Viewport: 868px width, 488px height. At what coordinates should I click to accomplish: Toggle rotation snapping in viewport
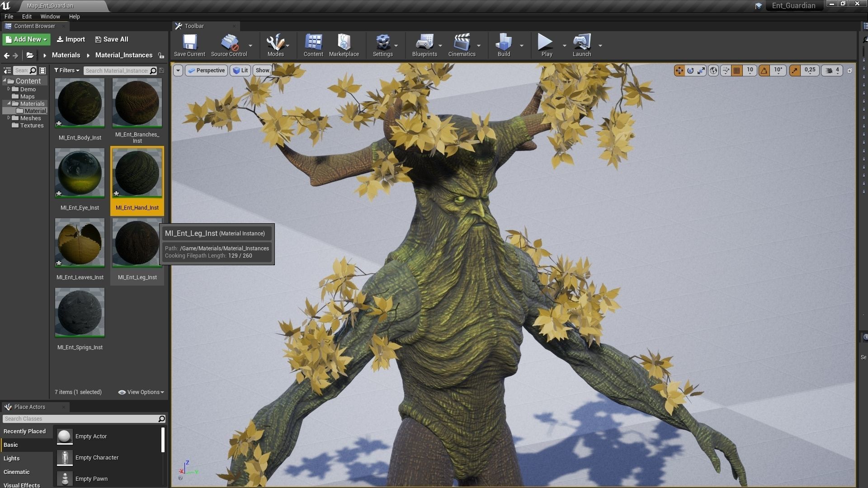coord(764,70)
